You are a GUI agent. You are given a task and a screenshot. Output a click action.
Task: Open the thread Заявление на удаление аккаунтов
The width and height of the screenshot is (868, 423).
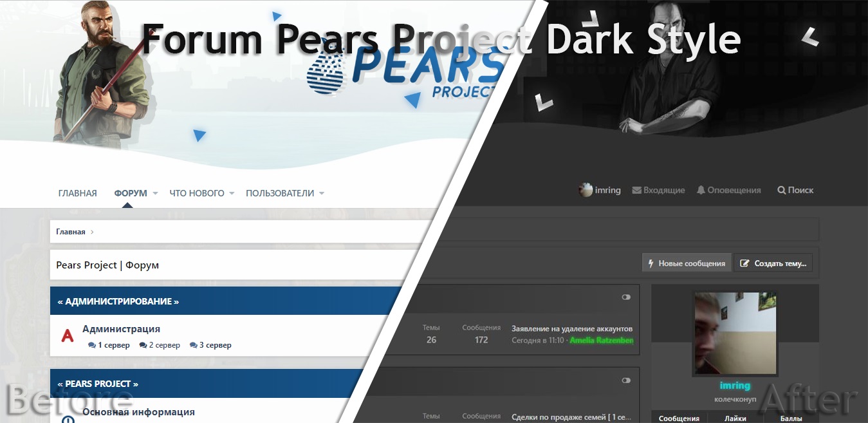tap(572, 328)
